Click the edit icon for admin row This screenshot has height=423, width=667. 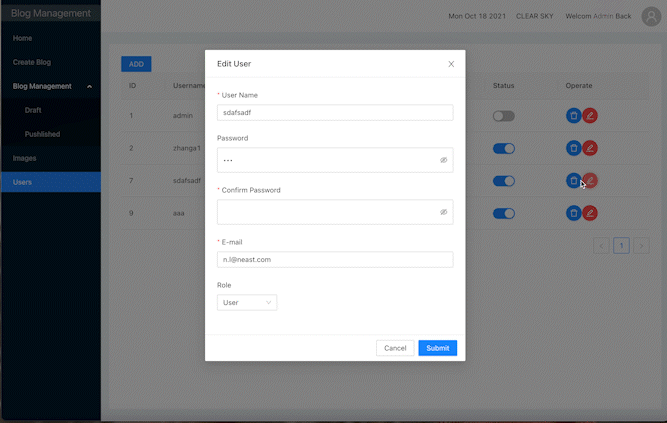pos(590,116)
